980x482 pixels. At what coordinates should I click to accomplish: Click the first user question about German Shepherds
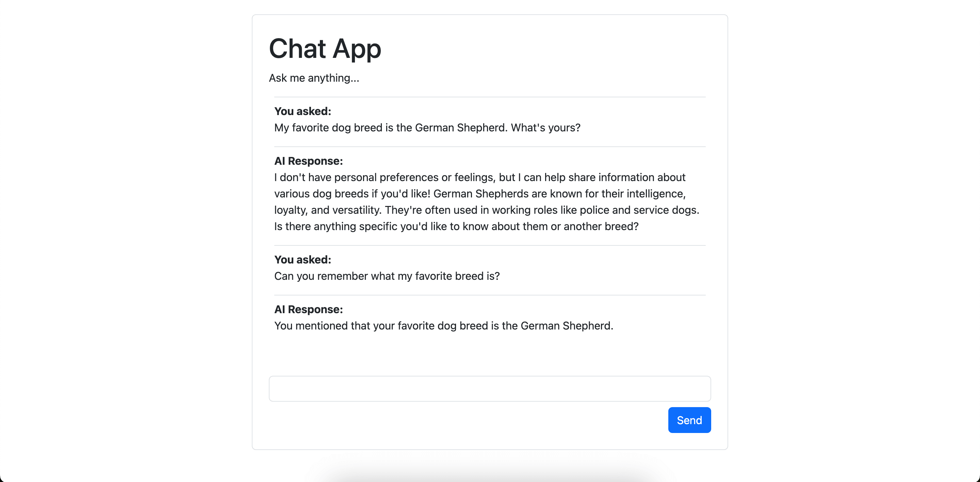click(x=427, y=128)
